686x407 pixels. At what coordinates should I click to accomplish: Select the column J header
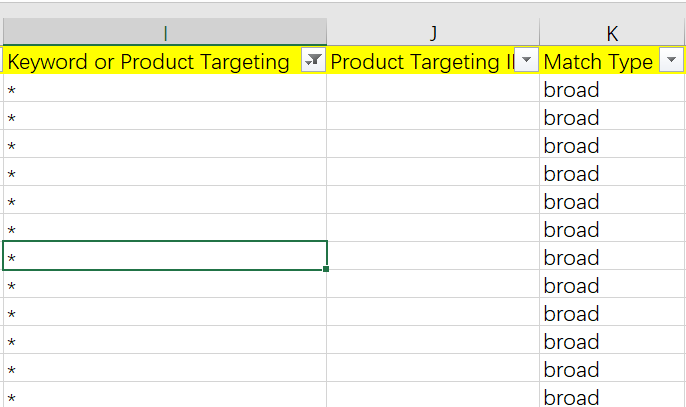point(433,33)
